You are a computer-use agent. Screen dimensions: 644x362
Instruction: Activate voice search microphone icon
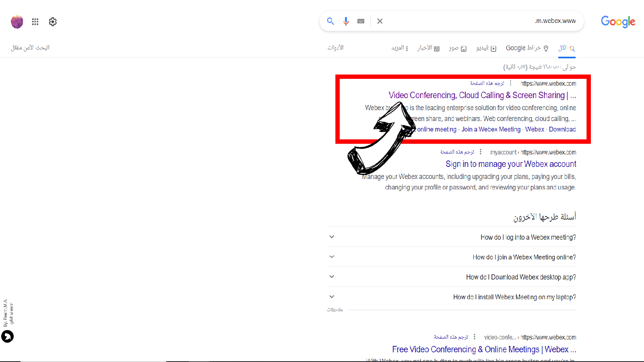click(346, 21)
